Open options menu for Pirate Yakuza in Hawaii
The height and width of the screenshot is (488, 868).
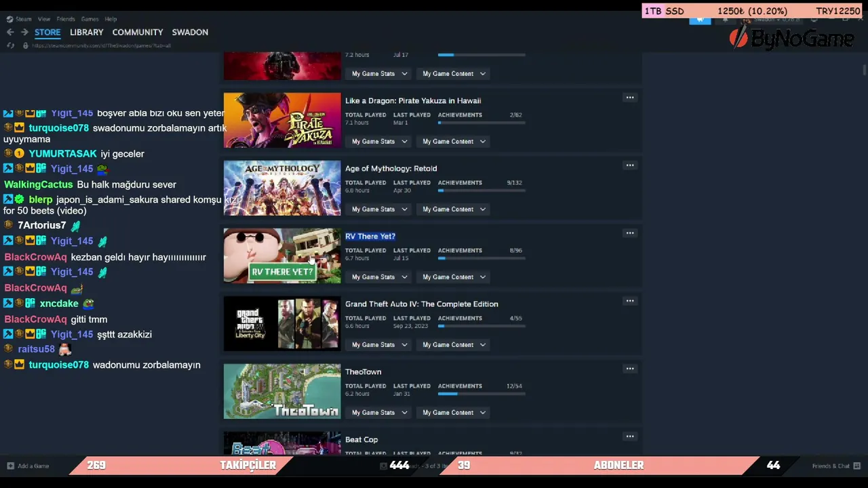pyautogui.click(x=630, y=98)
